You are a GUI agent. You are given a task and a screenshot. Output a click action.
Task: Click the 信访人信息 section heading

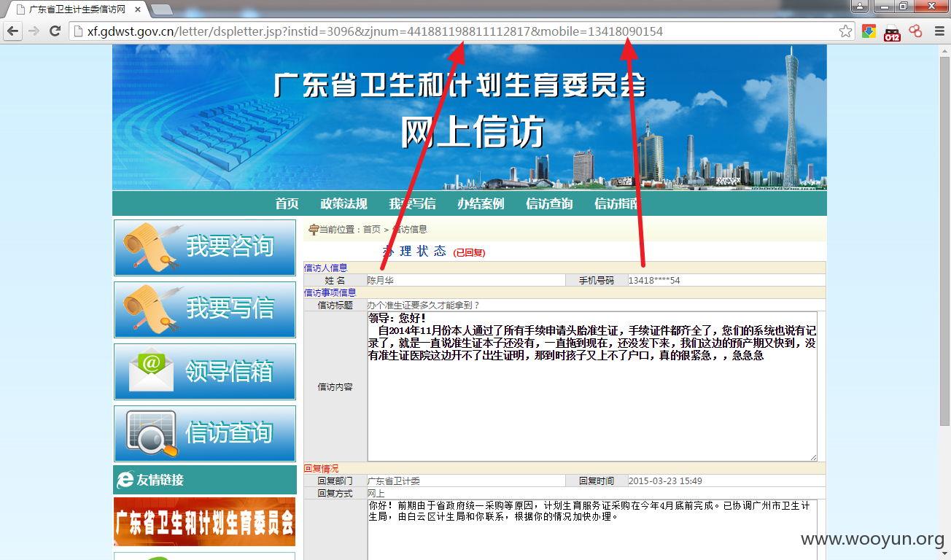click(x=326, y=268)
